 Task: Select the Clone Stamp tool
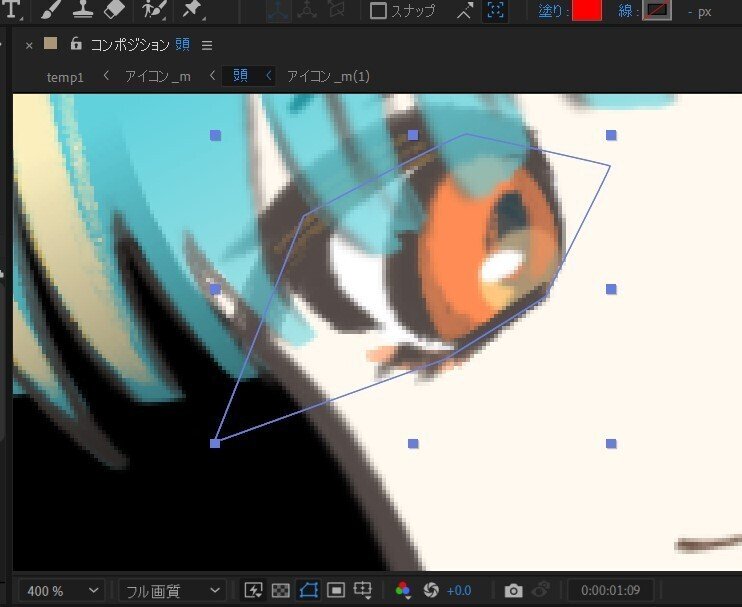[x=82, y=9]
